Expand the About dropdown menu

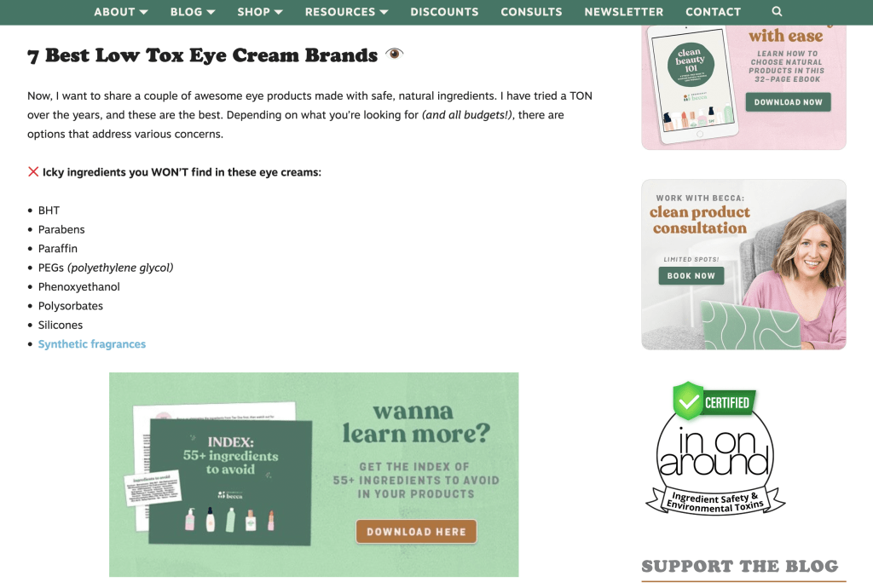[x=121, y=12]
